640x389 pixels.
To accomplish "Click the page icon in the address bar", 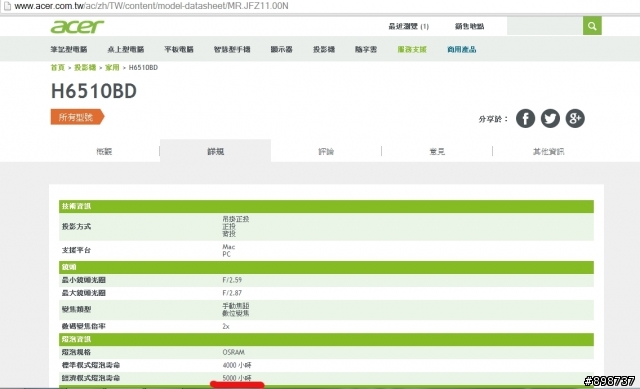I will pos(7,6).
